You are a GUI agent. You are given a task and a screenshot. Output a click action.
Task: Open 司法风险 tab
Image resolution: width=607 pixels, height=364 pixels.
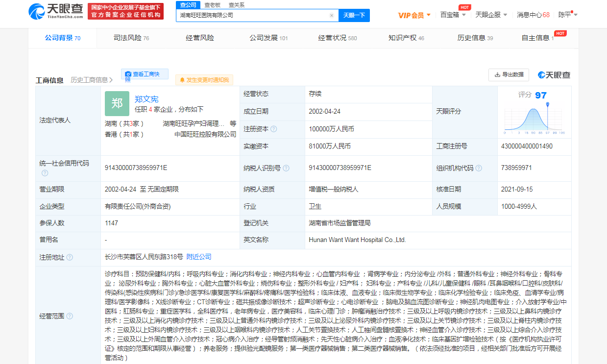point(131,38)
